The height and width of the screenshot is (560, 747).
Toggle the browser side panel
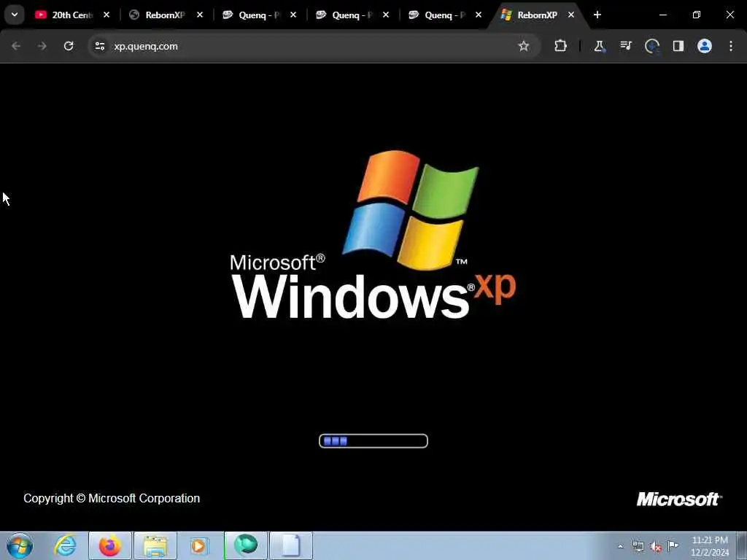pos(678,46)
